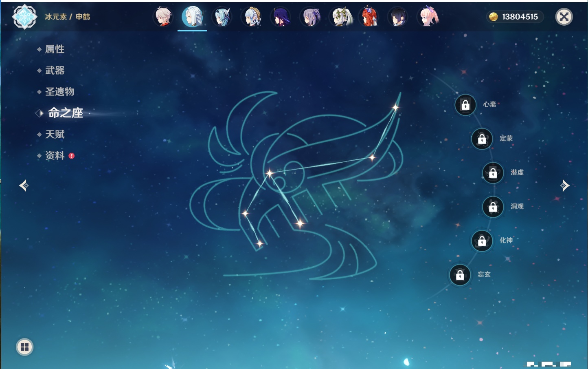Pick Keqing's purple-haired avatar

[x=311, y=17]
